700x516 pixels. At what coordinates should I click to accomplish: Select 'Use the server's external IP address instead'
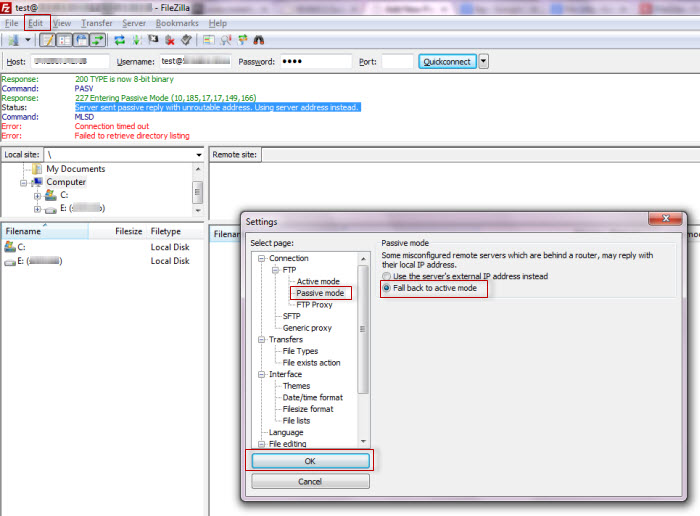(464, 276)
